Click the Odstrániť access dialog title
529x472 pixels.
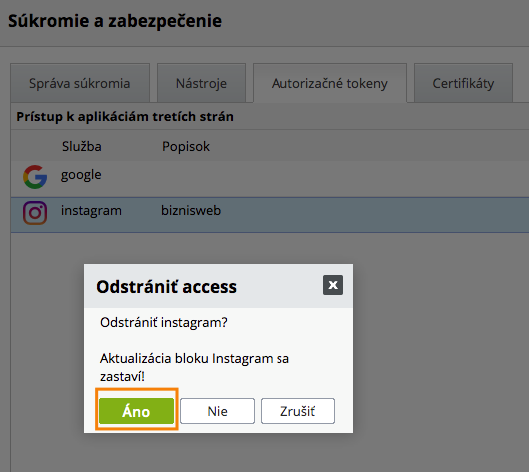tap(166, 287)
